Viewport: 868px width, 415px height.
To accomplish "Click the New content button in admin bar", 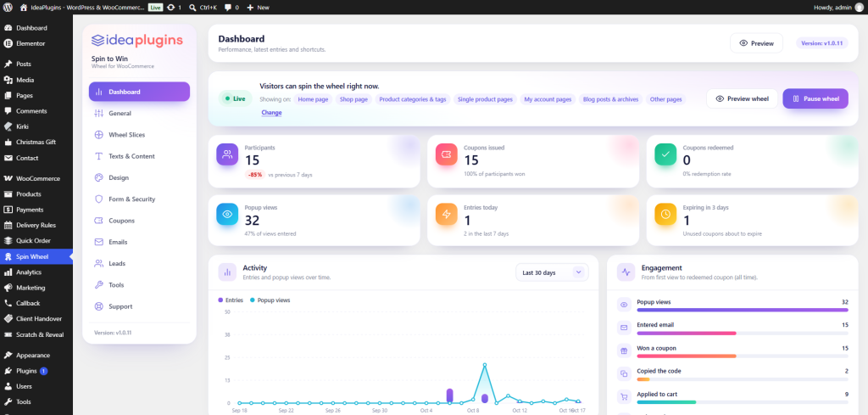I will 258,7.
